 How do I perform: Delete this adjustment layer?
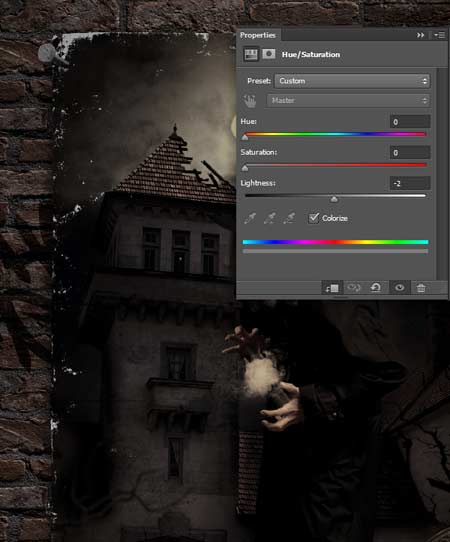pos(421,288)
